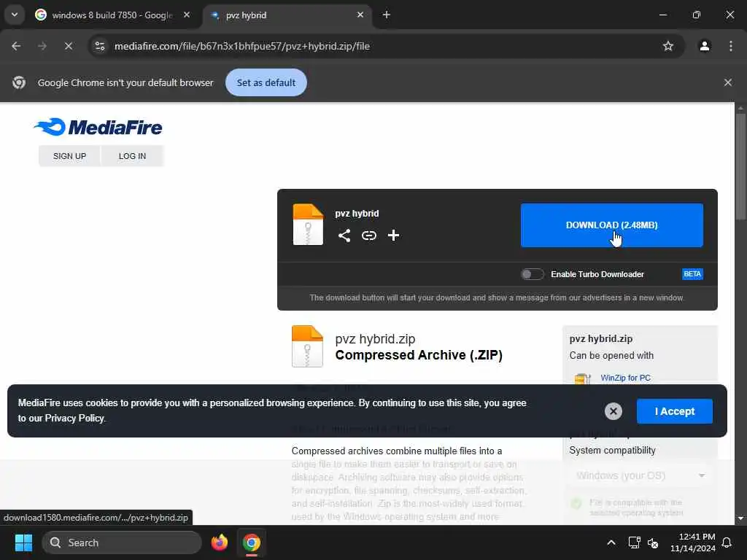Image resolution: width=747 pixels, height=560 pixels.
Task: View site information icon in address bar
Action: [99, 46]
